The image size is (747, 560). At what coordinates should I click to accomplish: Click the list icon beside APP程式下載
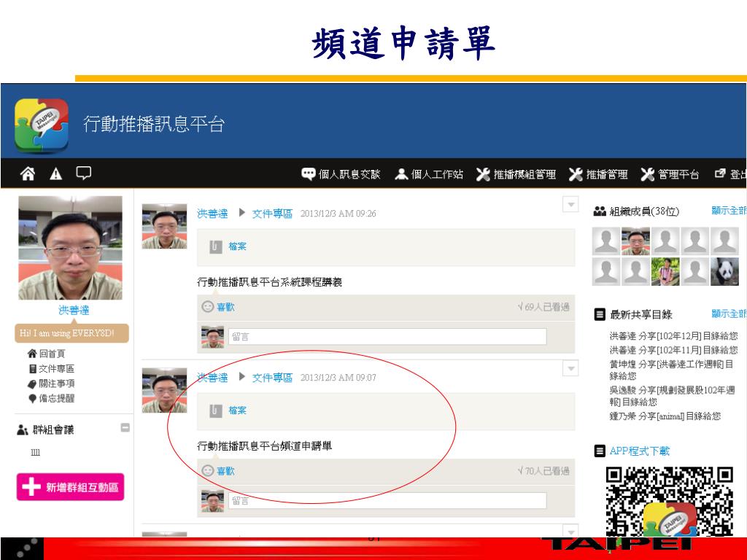(600, 451)
